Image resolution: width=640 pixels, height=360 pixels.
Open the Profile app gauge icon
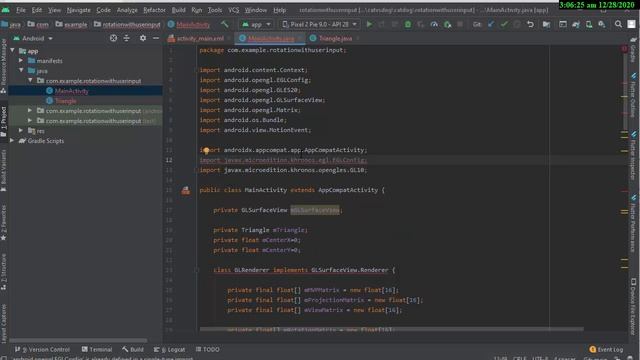pos(434,24)
